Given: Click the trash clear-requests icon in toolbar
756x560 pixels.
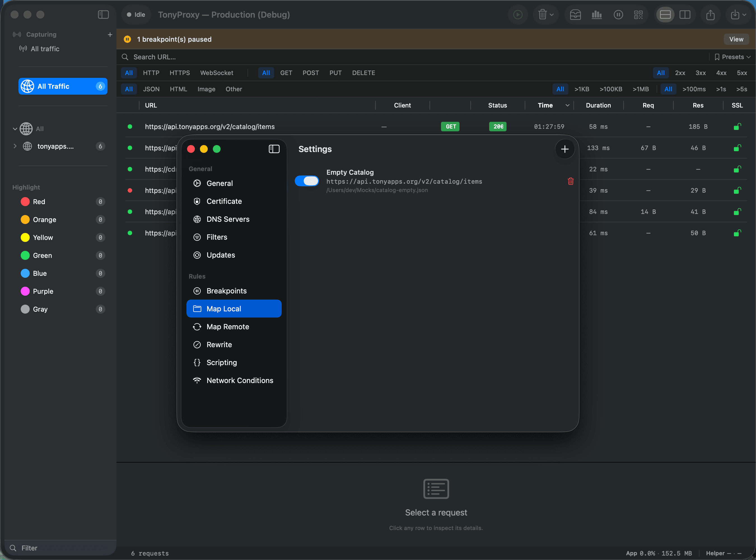Looking at the screenshot, I should 542,15.
